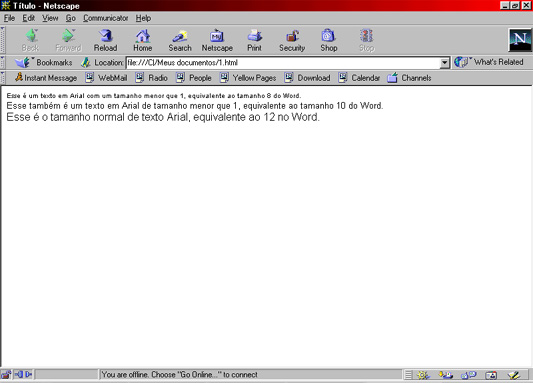Viewport: 533px width, 383px height.
Task: Click the Netscape title bar system icon
Action: point(6,5)
